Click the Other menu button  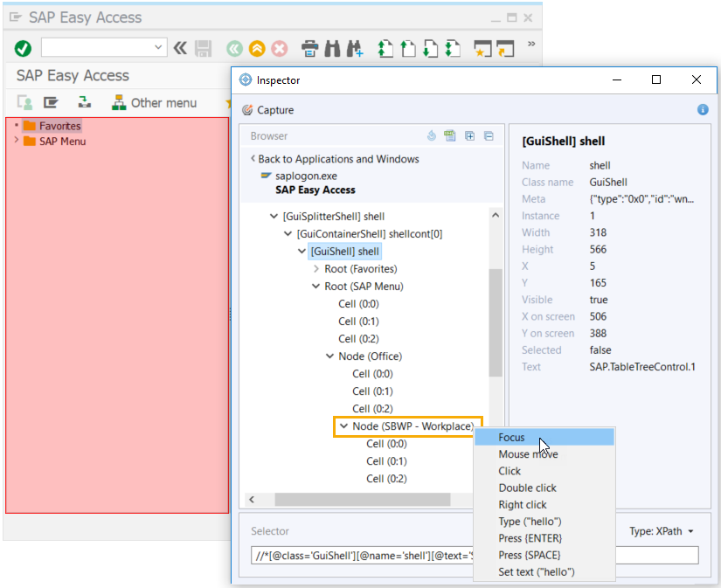154,102
